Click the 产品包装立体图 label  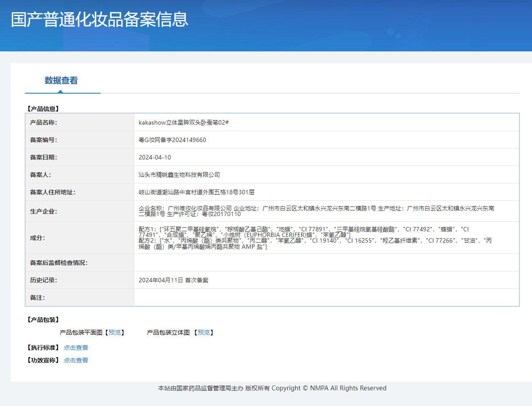pos(168,332)
